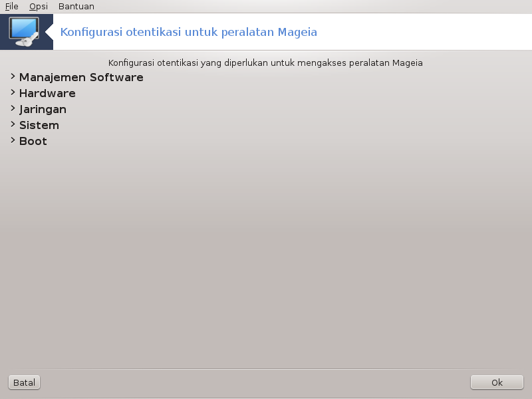Select the Jaringan label

coord(43,109)
